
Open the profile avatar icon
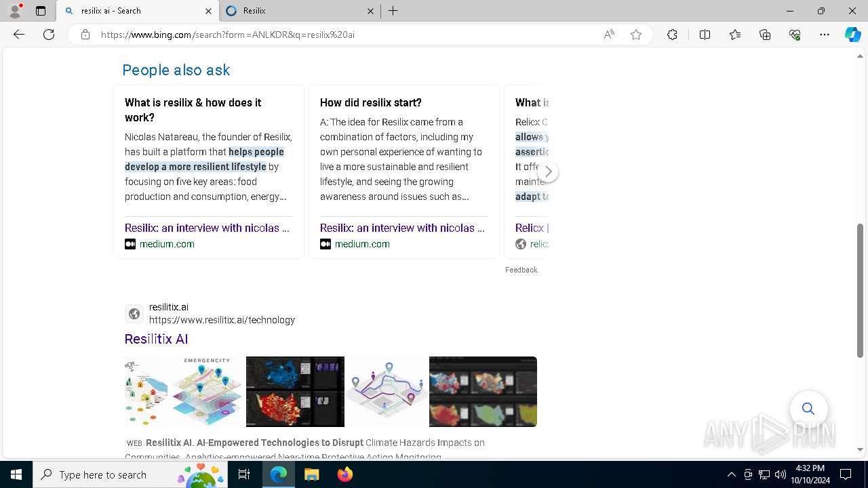(15, 11)
